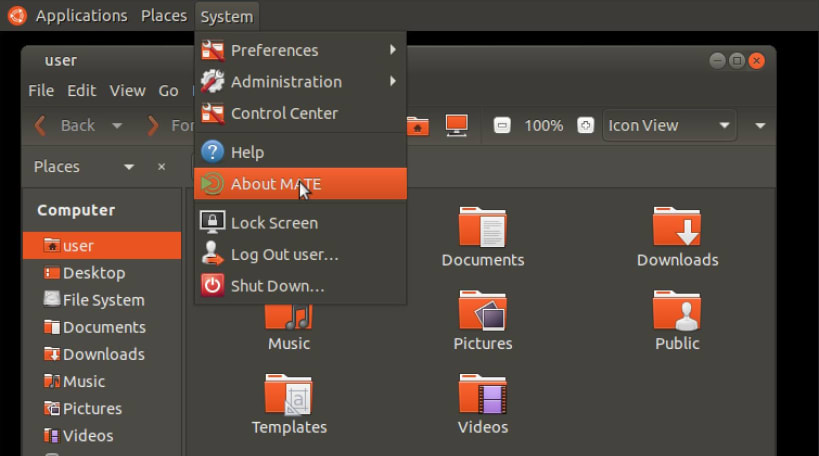The image size is (819, 456).
Task: Open Administration submenu
Action: (300, 81)
